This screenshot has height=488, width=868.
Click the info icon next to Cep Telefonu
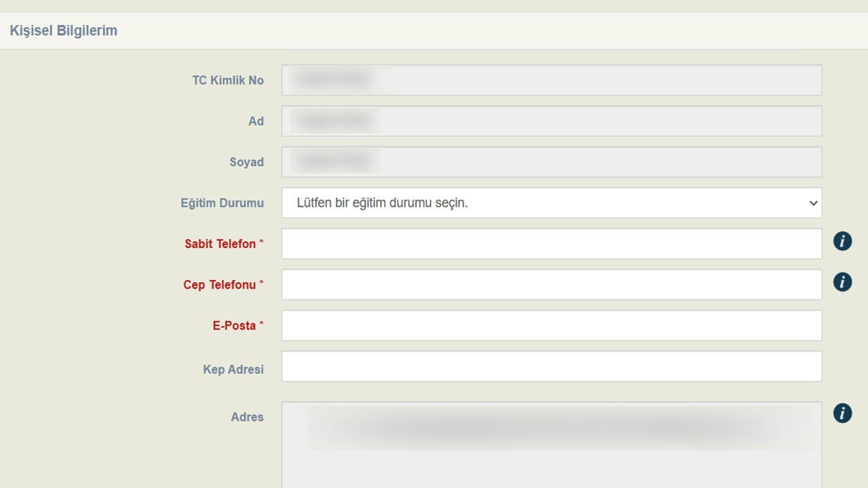pyautogui.click(x=842, y=282)
